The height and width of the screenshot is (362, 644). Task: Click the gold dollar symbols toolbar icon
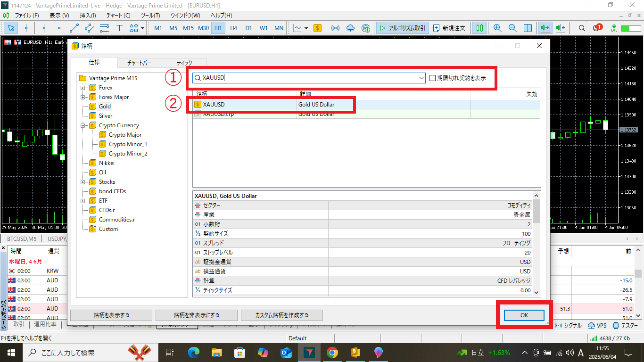[318, 28]
